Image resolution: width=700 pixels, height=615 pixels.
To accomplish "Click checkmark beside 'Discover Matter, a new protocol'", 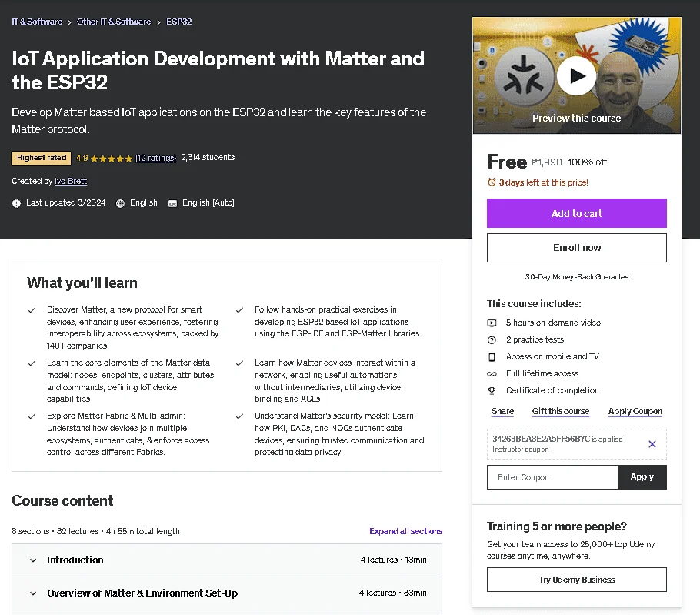I will click(x=32, y=310).
